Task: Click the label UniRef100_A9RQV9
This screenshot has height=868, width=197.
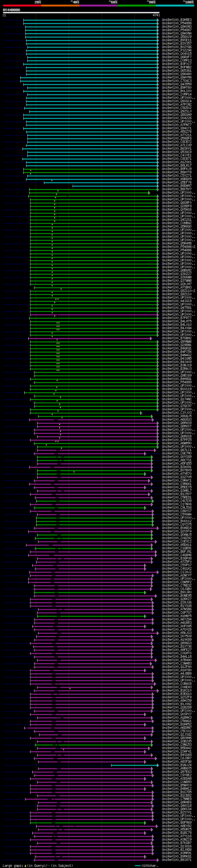Action: click(x=177, y=179)
